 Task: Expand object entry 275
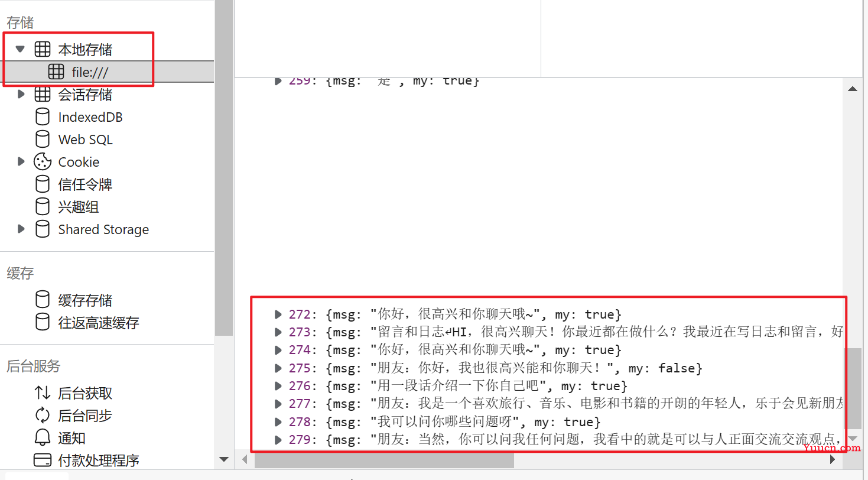pyautogui.click(x=278, y=368)
